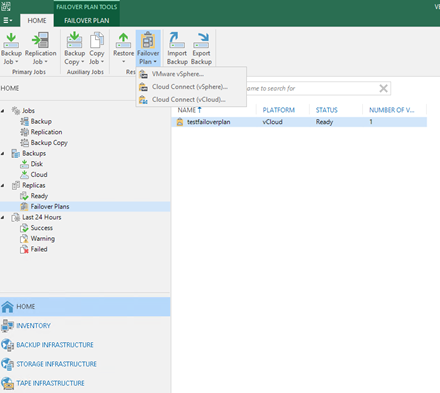Screen dimensions: 440x393
Task: Select Backup under Jobs
Action: 41,121
